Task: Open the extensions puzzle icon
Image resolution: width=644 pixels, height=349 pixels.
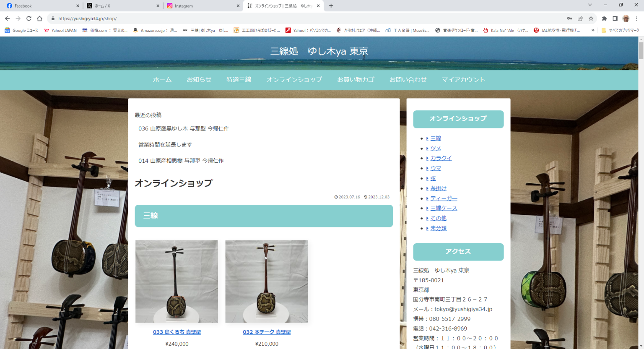Action: click(x=604, y=18)
